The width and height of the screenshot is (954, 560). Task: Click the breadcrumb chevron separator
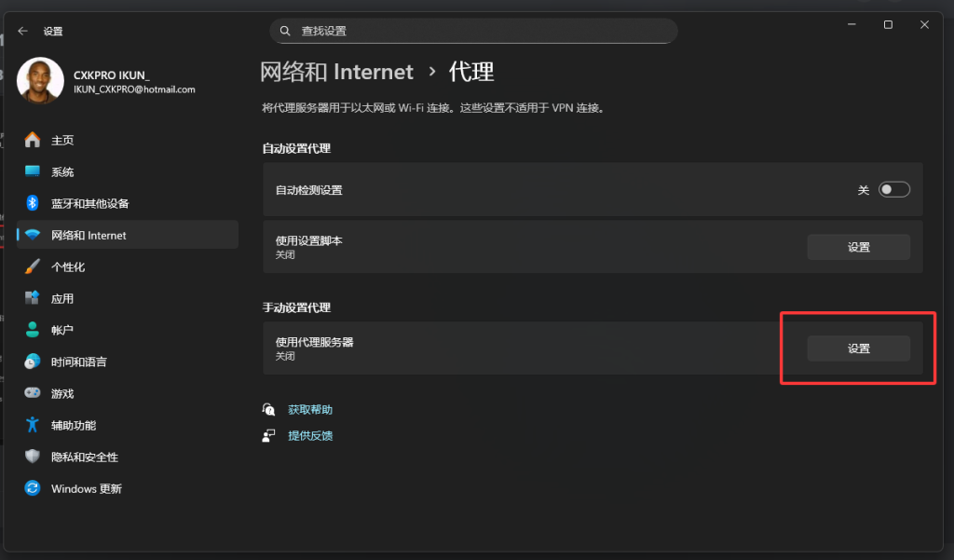pos(432,72)
